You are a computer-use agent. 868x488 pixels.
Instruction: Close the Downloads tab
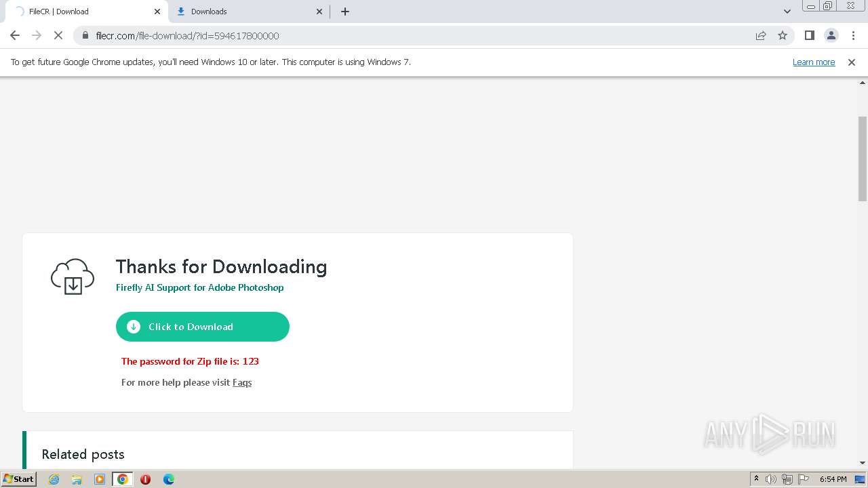(319, 12)
